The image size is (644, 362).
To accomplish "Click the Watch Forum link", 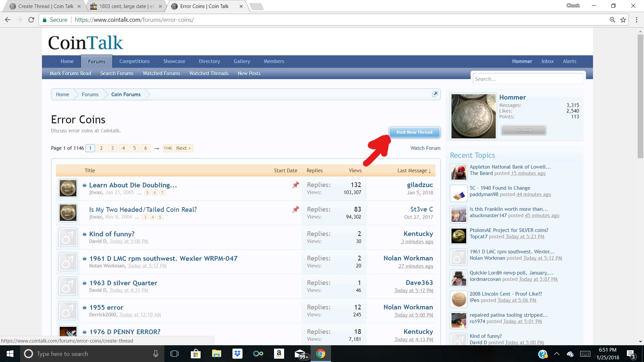I will (x=425, y=148).
